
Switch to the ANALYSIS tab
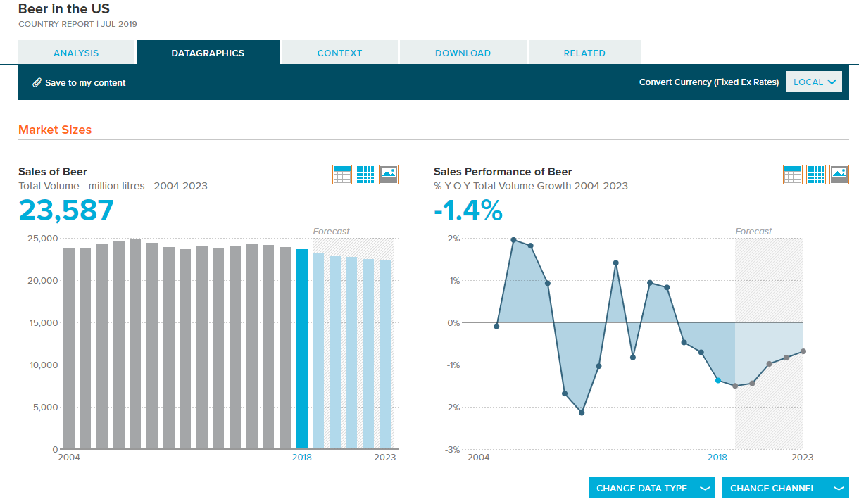click(76, 53)
